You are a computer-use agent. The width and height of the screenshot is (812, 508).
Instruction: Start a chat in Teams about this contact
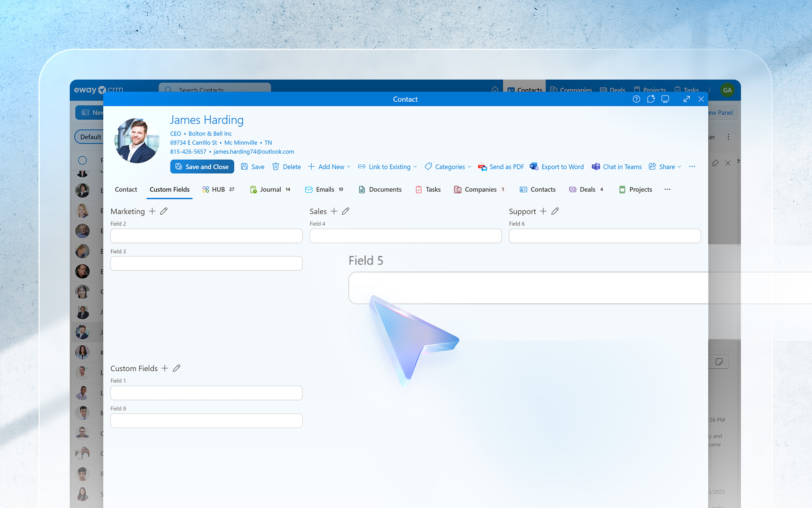coord(616,167)
